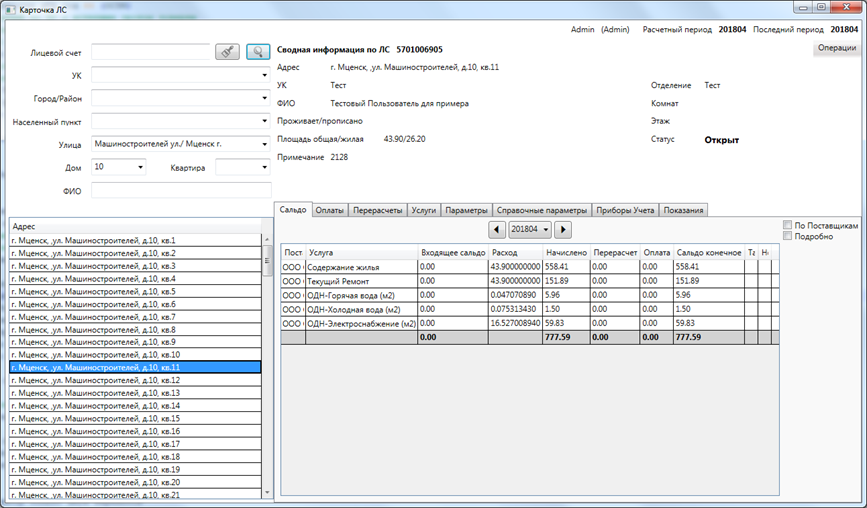Click the magnifier search icon button

click(x=258, y=52)
